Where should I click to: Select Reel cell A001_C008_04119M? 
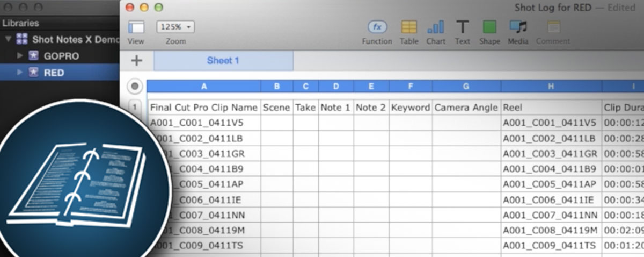[x=551, y=231]
